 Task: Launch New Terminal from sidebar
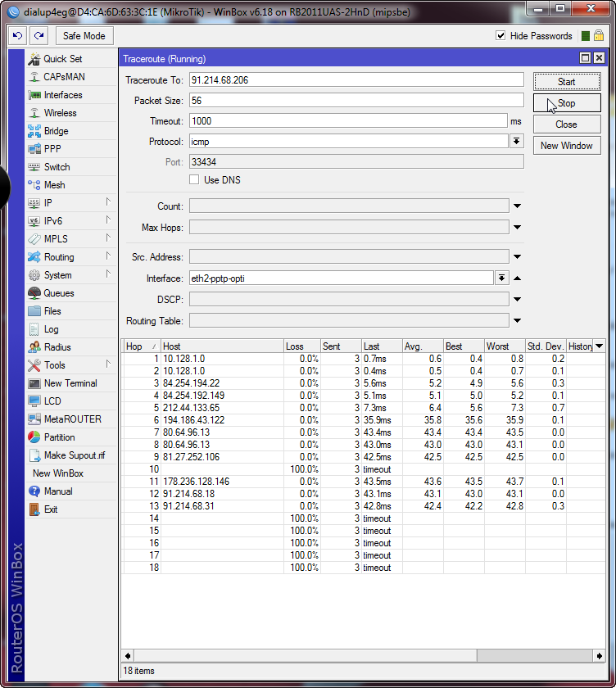[x=70, y=383]
